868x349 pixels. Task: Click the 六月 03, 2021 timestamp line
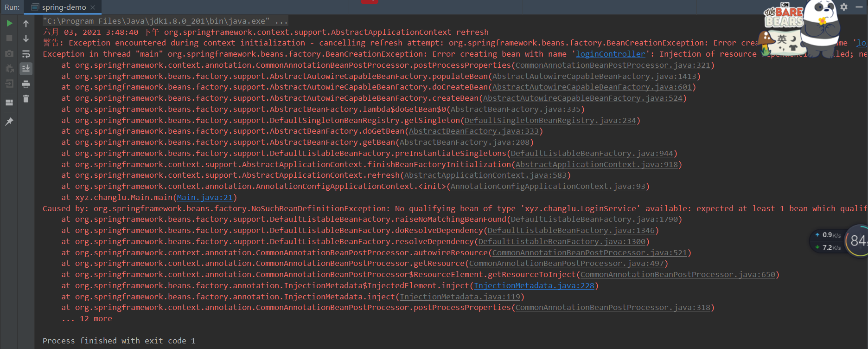pos(266,32)
